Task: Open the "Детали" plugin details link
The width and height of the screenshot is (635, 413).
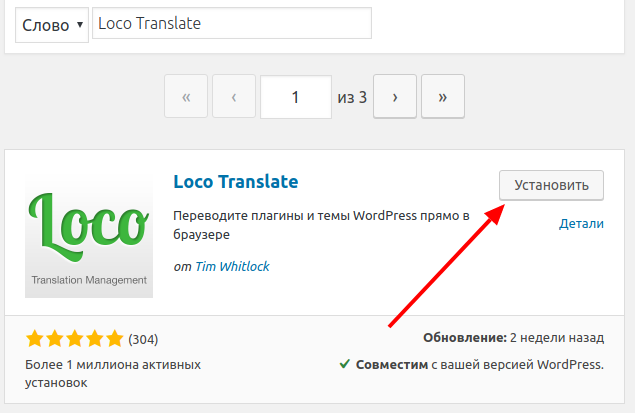Action: [x=581, y=224]
